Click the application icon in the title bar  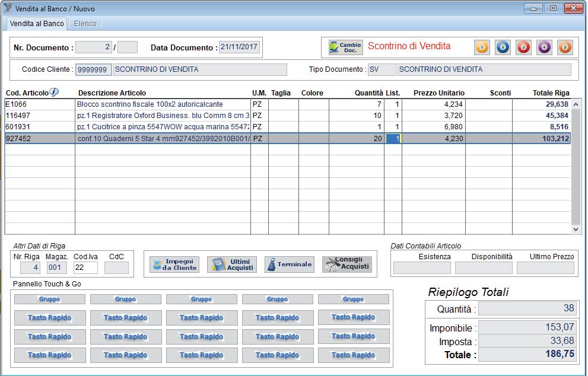pyautogui.click(x=8, y=8)
